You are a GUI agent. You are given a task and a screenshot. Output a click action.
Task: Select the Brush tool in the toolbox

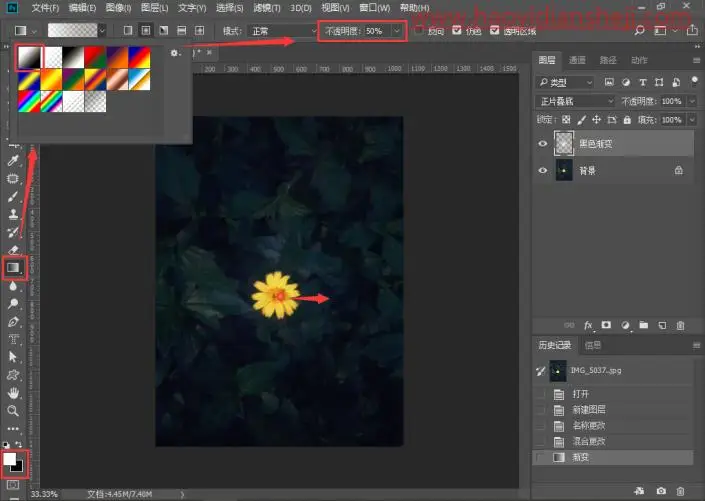click(x=13, y=197)
